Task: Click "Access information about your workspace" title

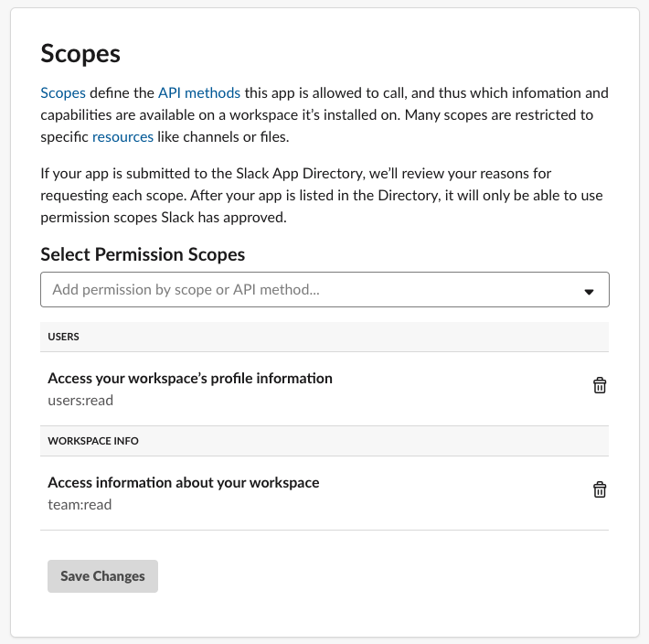Action: pyautogui.click(x=184, y=482)
